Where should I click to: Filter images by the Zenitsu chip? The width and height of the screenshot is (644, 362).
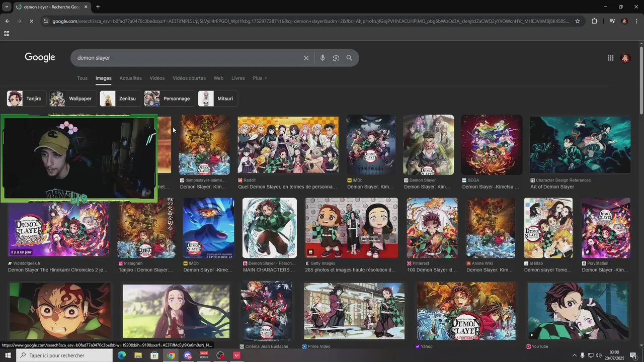[x=120, y=99]
